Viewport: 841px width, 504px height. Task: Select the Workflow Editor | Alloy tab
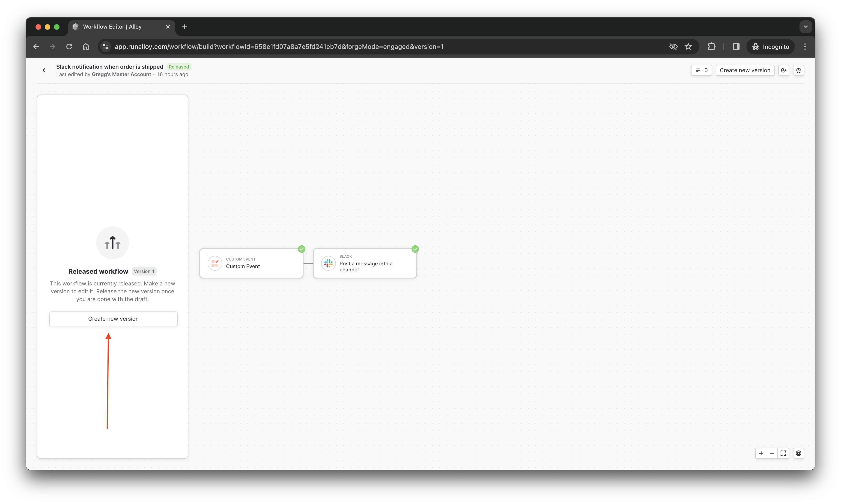coord(122,27)
